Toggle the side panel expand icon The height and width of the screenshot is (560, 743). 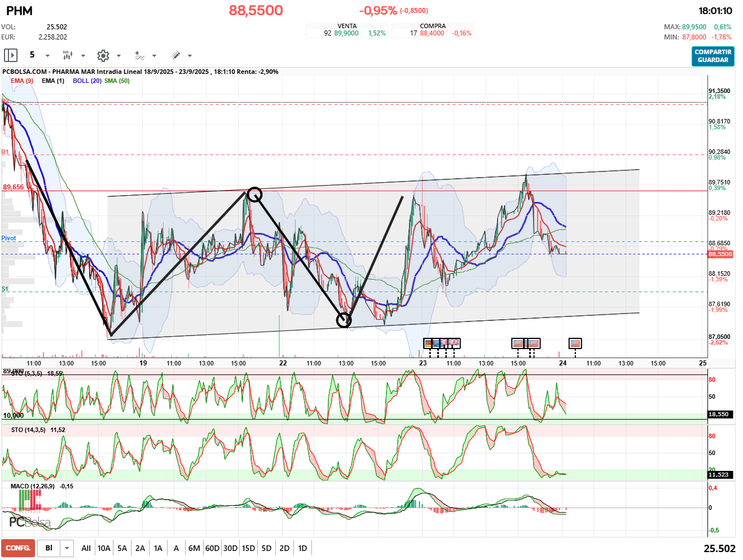click(11, 55)
